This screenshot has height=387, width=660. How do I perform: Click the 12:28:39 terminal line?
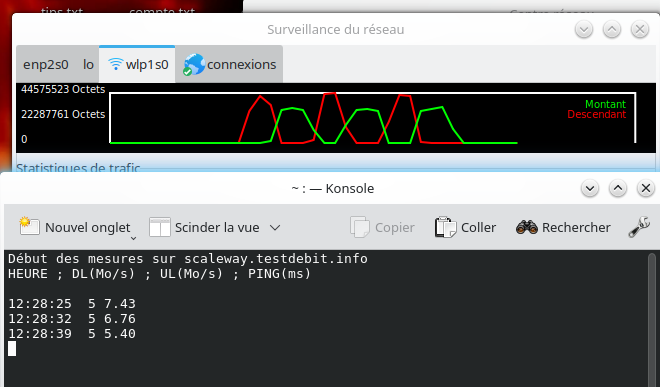[72, 334]
